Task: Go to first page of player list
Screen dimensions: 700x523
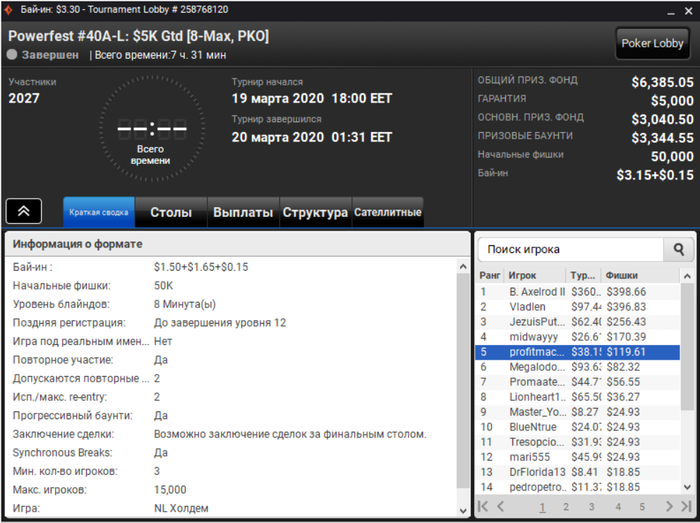Action: [x=483, y=506]
